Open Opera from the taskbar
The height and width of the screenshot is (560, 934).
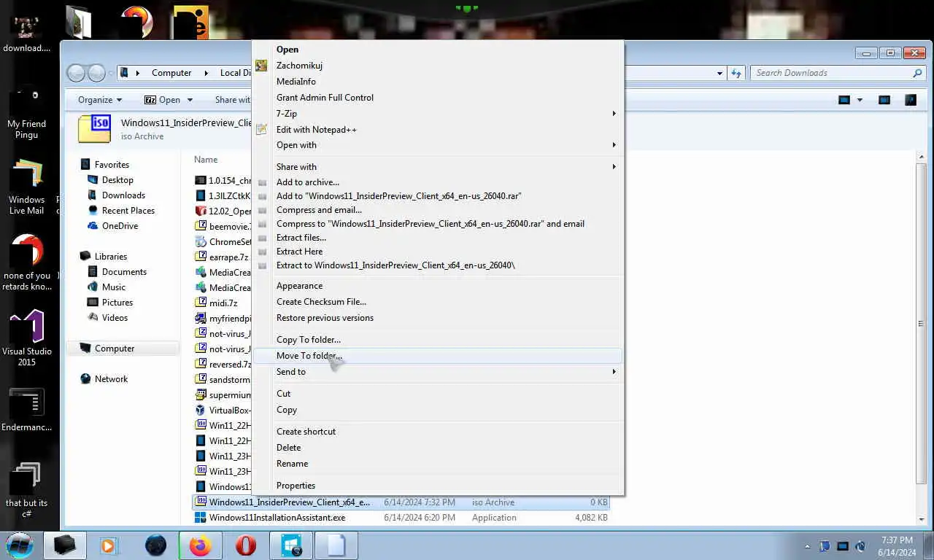click(246, 545)
